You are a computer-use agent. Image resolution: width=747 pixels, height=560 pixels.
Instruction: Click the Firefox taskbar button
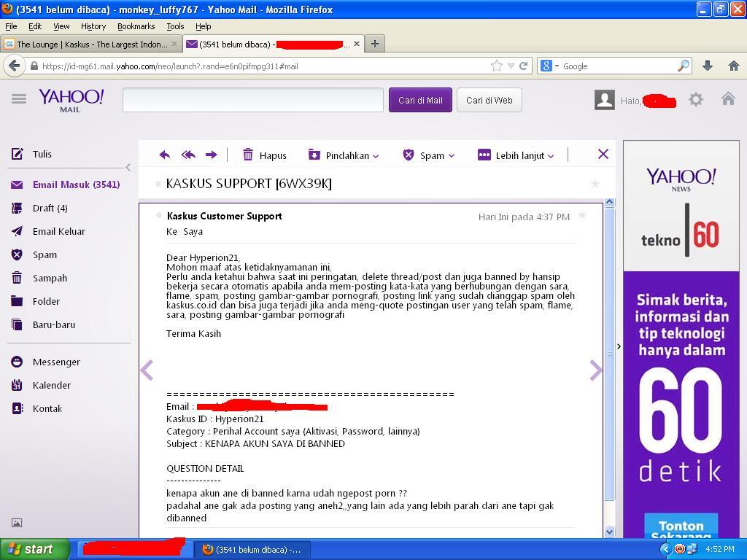(x=252, y=550)
